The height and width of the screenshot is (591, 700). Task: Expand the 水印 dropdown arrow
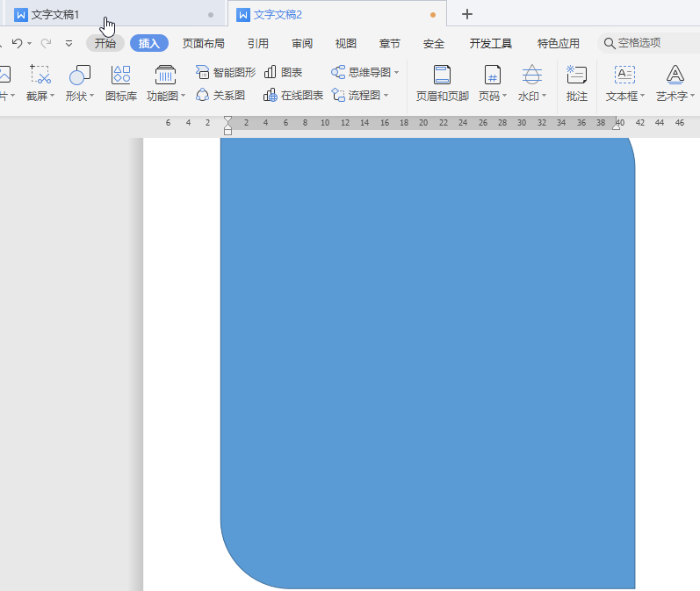point(544,96)
